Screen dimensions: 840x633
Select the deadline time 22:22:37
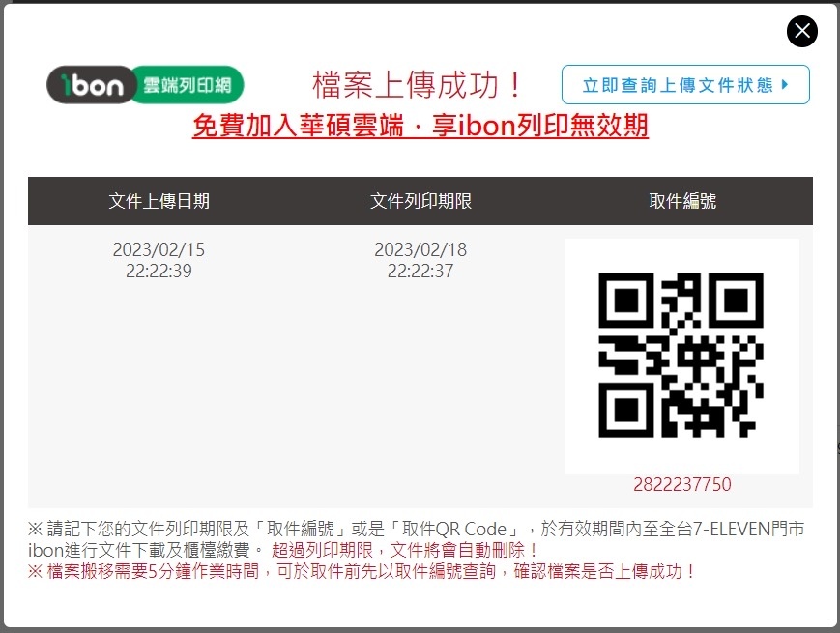click(x=420, y=271)
